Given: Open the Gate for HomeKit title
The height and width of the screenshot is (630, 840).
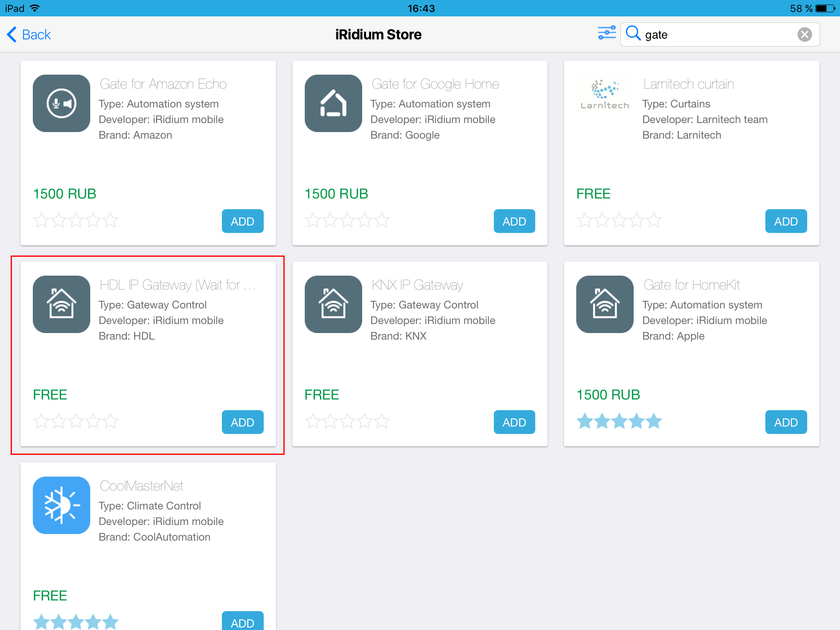Looking at the screenshot, I should click(692, 285).
